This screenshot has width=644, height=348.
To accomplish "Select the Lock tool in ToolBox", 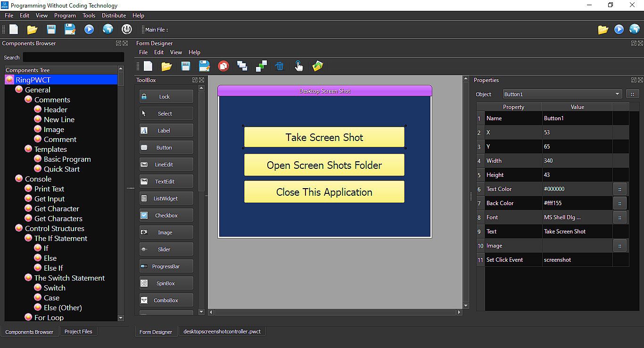I will (x=166, y=97).
